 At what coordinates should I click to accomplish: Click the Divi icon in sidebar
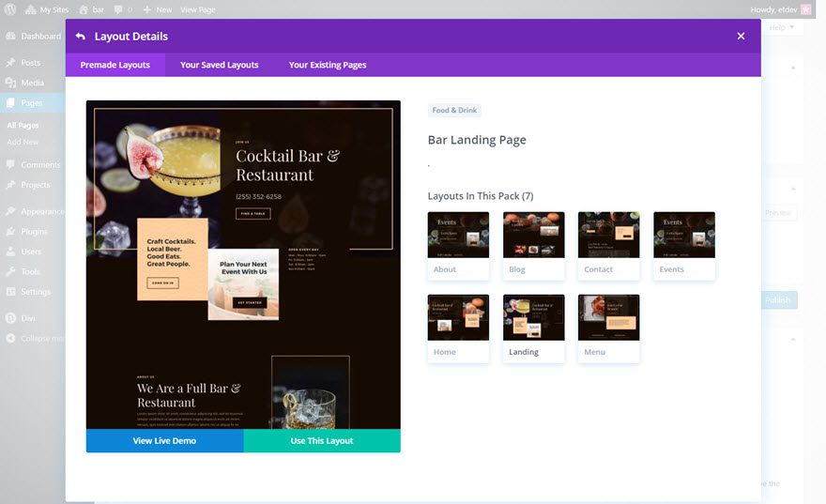(9, 318)
